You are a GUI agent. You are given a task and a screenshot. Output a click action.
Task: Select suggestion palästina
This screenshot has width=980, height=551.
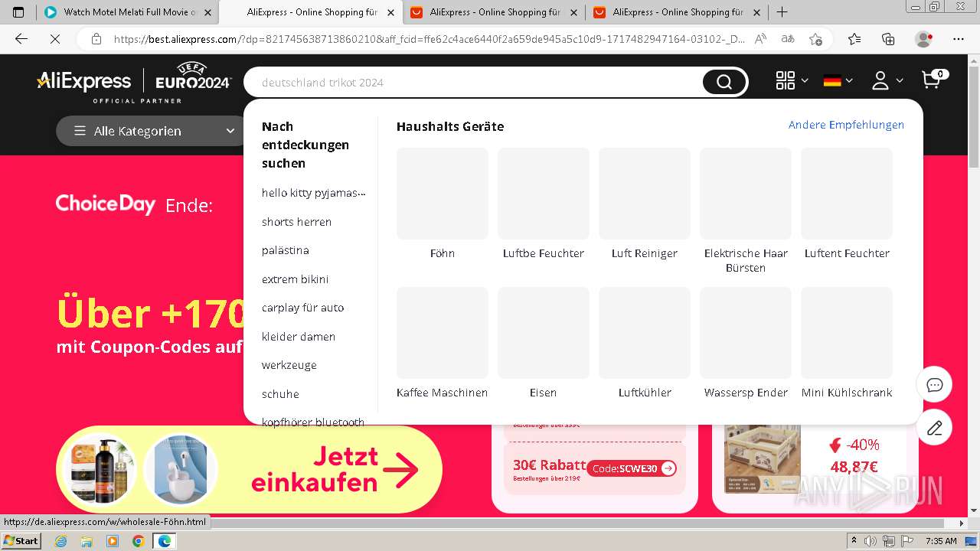(286, 250)
